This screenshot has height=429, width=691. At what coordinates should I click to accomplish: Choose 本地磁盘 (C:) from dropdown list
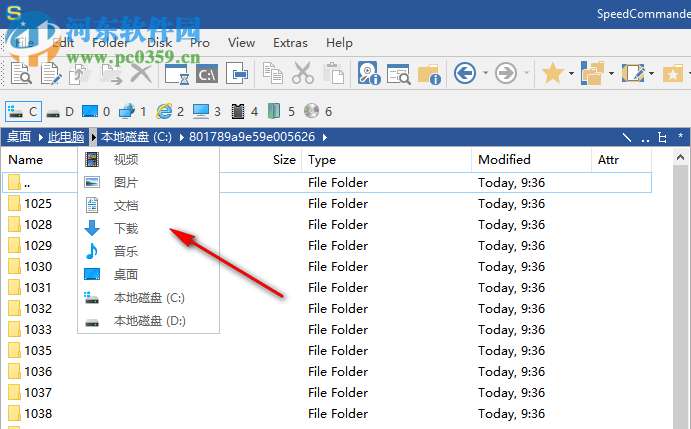pyautogui.click(x=149, y=298)
